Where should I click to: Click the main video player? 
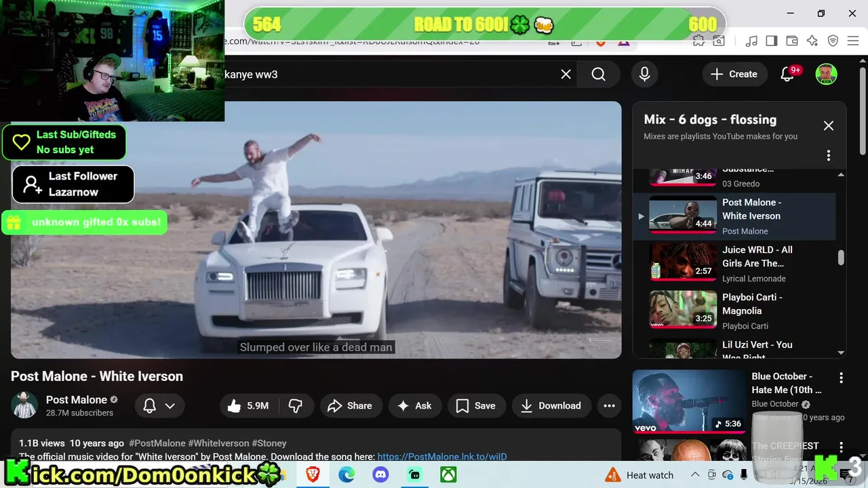tap(316, 230)
